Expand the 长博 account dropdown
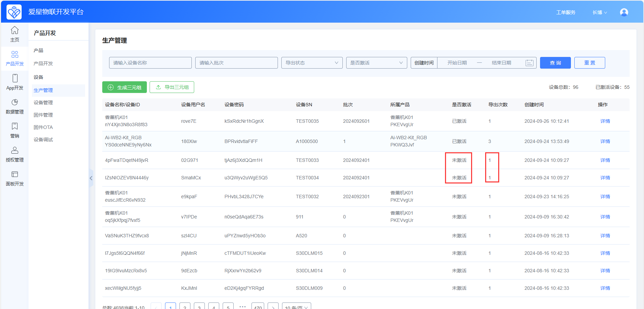 (x=600, y=12)
